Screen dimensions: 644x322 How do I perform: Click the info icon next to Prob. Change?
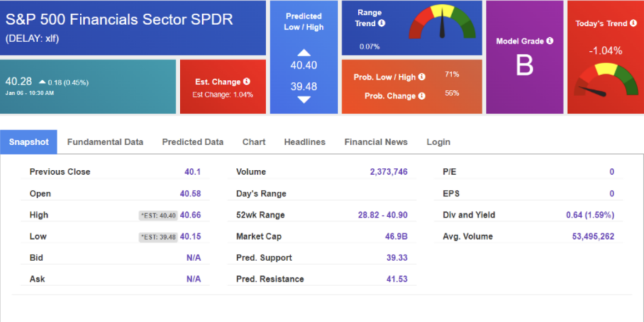422,96
